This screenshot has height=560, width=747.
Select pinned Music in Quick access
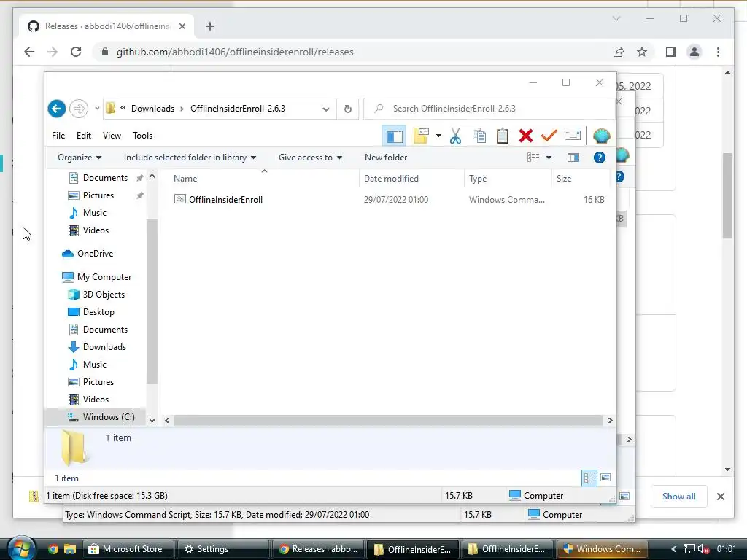click(x=94, y=214)
